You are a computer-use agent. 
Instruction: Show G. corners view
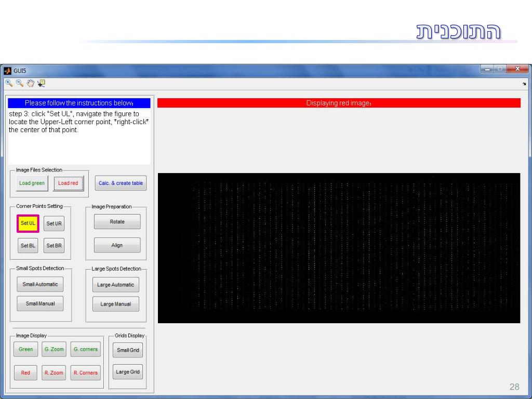86,350
